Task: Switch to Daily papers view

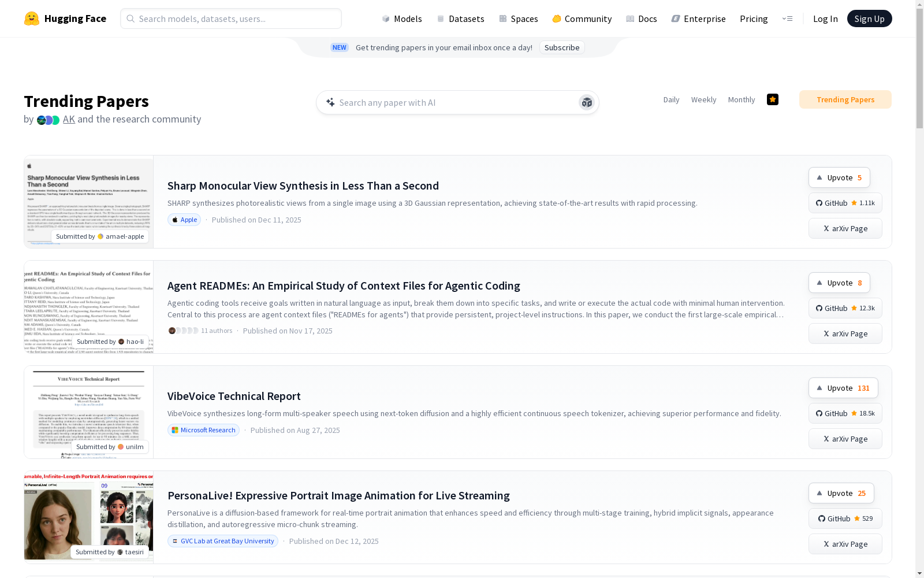Action: (671, 99)
